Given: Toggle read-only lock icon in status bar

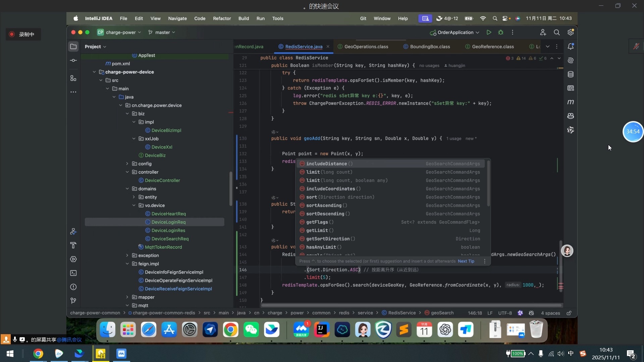Looking at the screenshot, I should point(569,313).
